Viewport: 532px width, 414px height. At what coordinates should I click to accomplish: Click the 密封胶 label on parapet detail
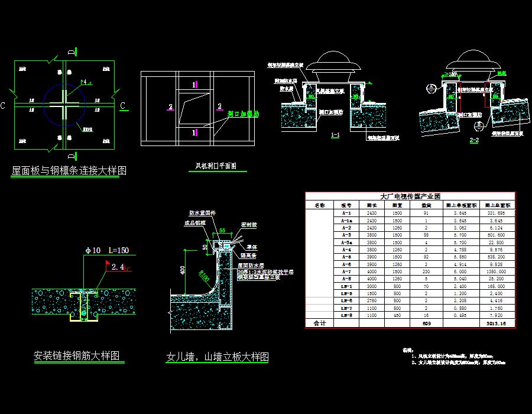click(248, 225)
